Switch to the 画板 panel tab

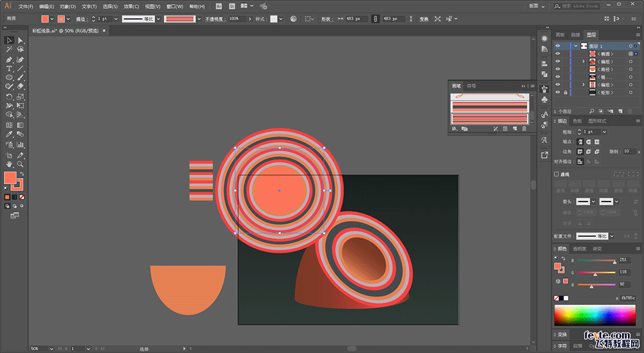point(560,35)
